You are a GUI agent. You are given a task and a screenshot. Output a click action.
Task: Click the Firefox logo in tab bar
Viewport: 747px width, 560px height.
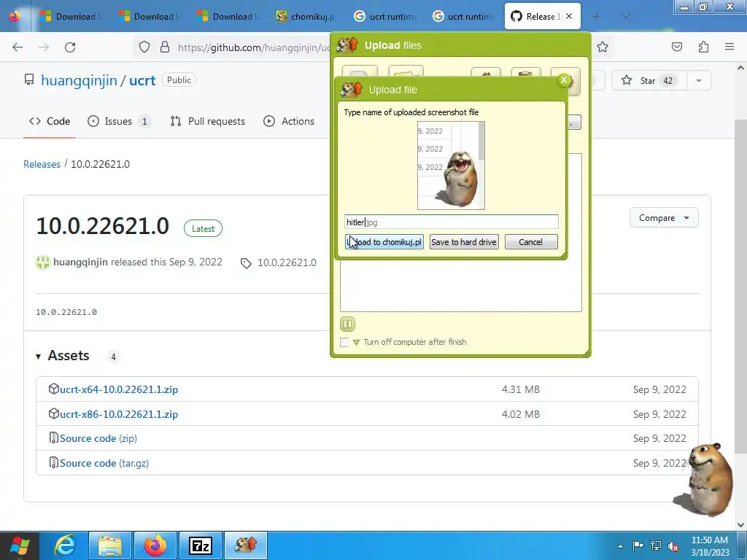15,16
